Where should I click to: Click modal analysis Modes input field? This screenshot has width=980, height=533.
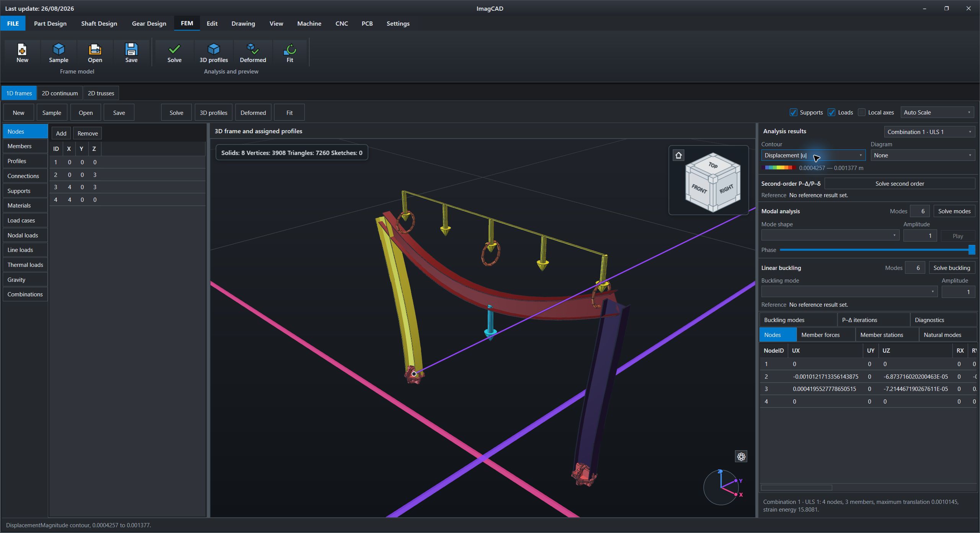920,211
